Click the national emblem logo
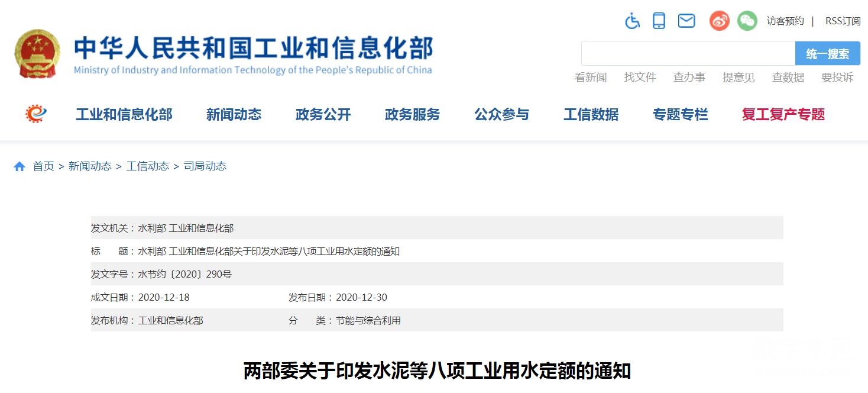Screen dimensions: 868x393 37,54
